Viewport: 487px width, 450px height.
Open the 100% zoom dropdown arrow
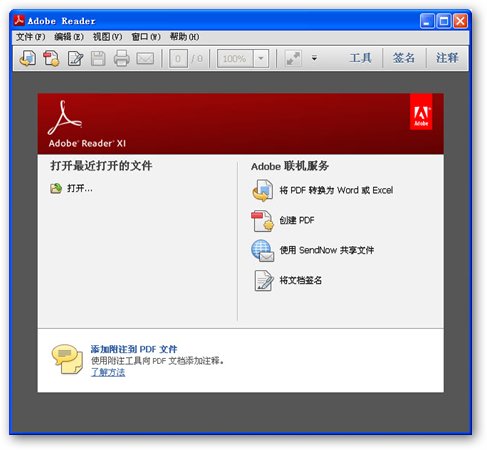261,59
